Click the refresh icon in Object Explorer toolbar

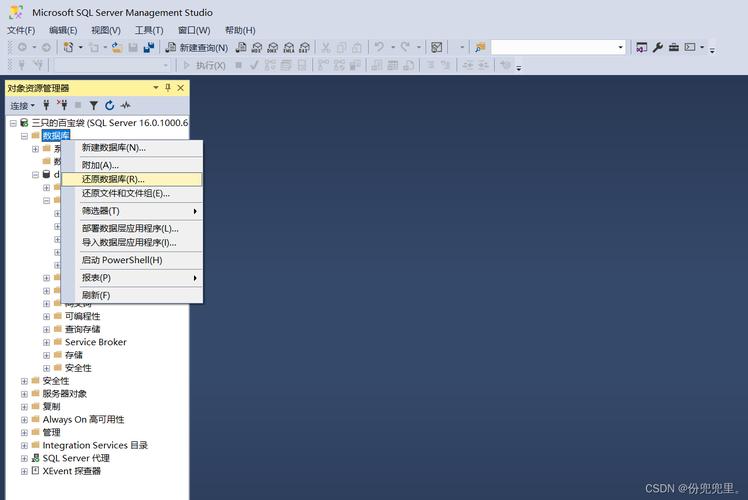pyautogui.click(x=109, y=105)
